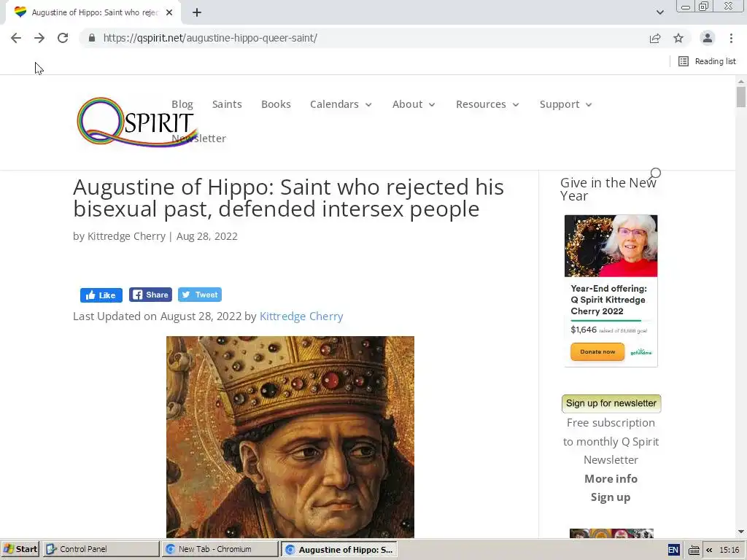Click Sign up for newsletter button
The height and width of the screenshot is (560, 747).
coord(611,403)
